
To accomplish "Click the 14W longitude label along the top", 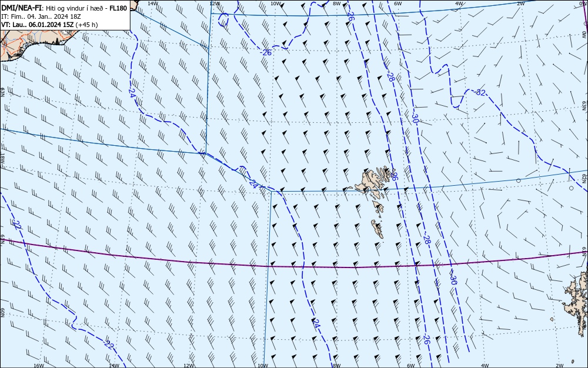I will click(x=152, y=4).
